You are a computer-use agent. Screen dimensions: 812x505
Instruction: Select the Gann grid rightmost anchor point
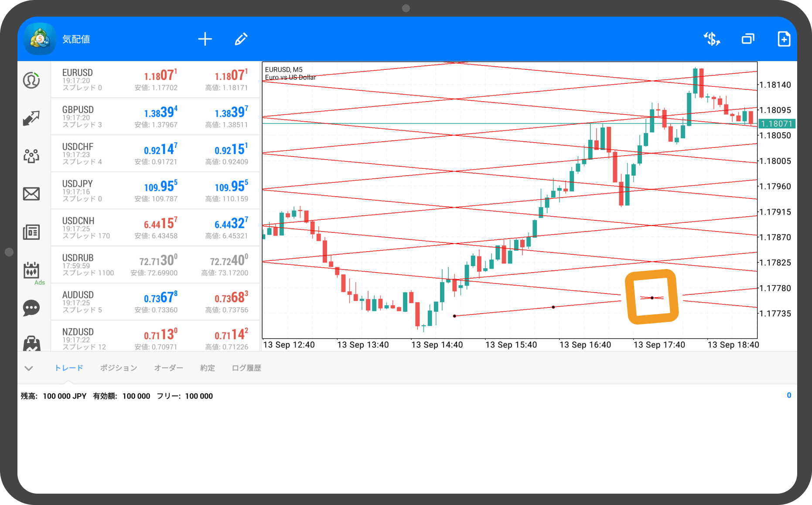click(652, 298)
